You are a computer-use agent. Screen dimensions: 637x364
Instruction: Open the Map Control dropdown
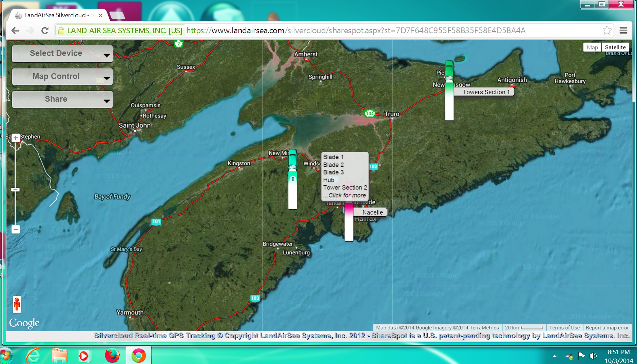coord(62,77)
